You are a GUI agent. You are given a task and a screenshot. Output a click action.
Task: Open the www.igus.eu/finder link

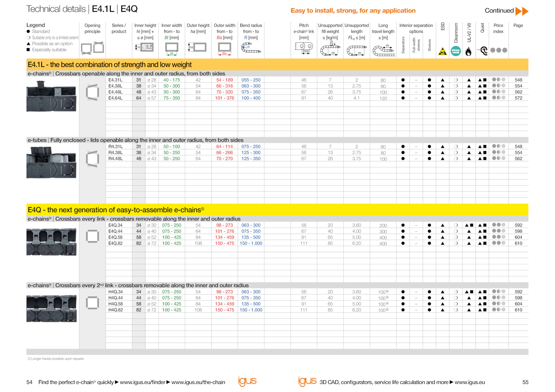pos(143,382)
